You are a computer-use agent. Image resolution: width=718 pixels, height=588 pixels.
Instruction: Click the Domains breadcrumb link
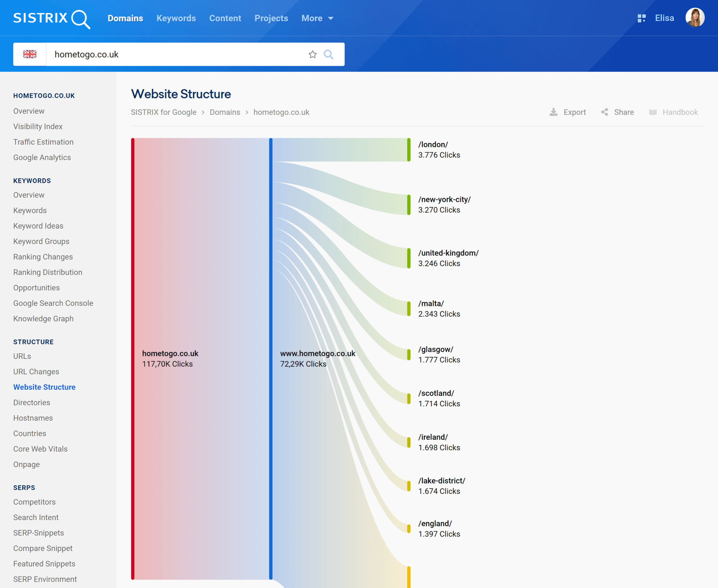coord(225,112)
